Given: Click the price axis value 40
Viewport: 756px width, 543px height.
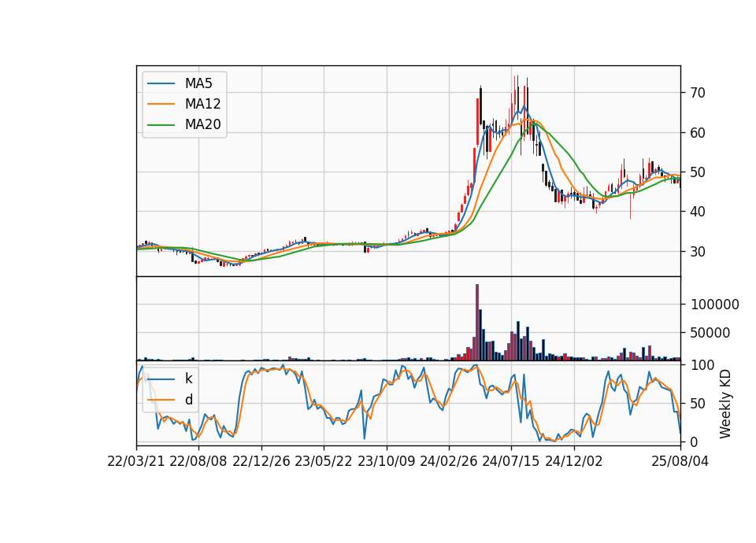Looking at the screenshot, I should (698, 212).
